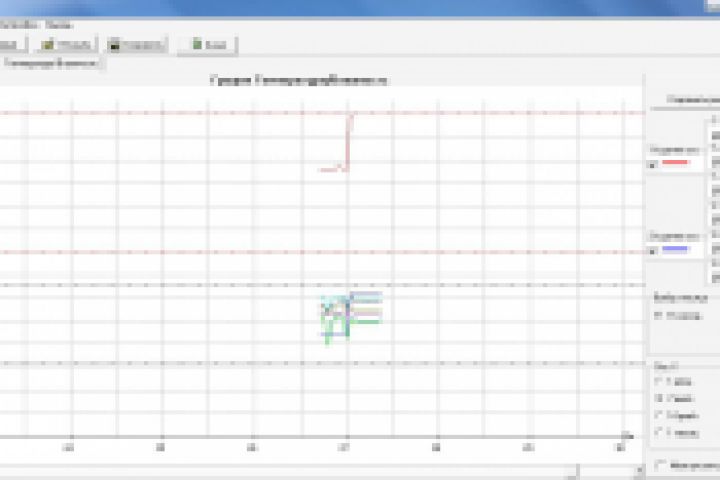Click the toolbar button with dark screen icon
720x480 pixels.
pos(136,45)
